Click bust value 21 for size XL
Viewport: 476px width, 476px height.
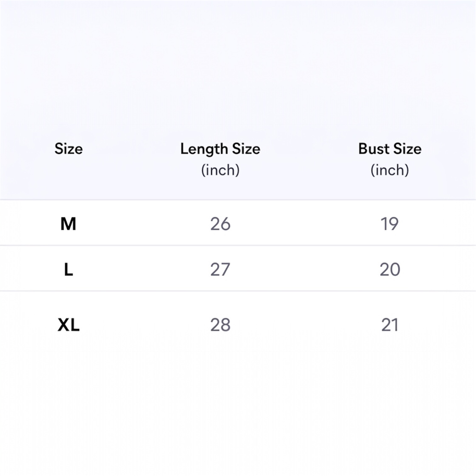[x=389, y=325]
